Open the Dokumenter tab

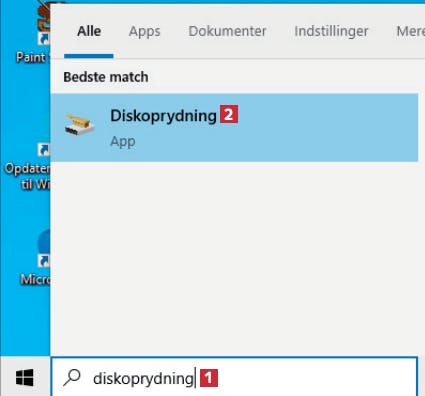[227, 31]
